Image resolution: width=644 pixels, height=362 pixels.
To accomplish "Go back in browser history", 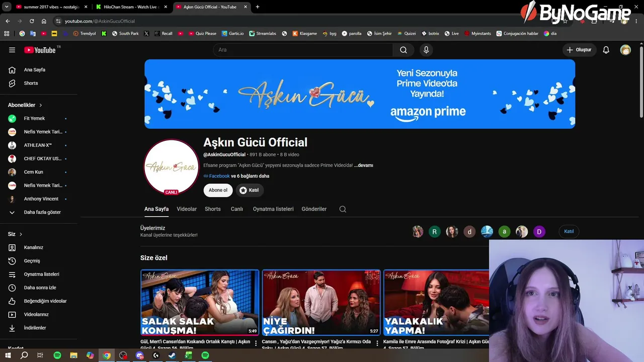I will (x=8, y=21).
